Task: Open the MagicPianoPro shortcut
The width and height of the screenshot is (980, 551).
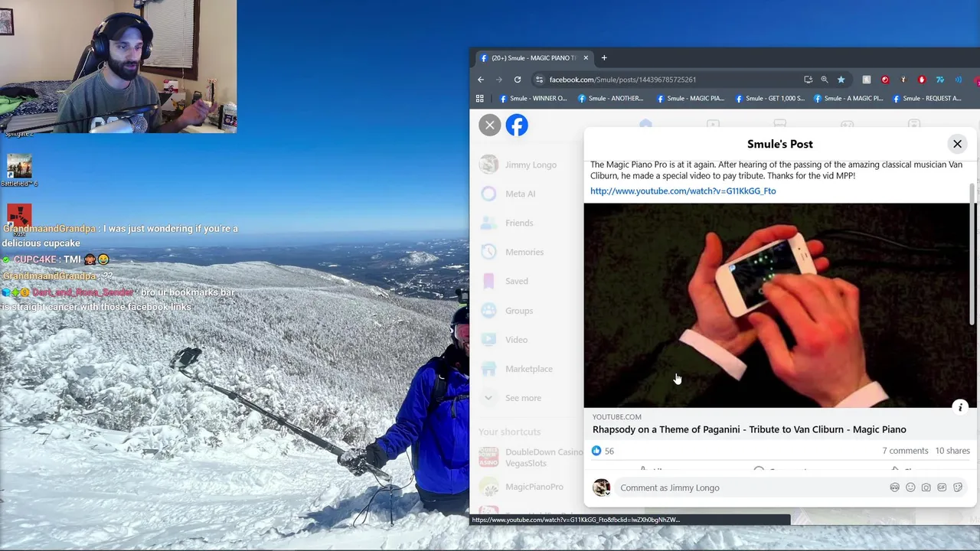Action: 521,487
